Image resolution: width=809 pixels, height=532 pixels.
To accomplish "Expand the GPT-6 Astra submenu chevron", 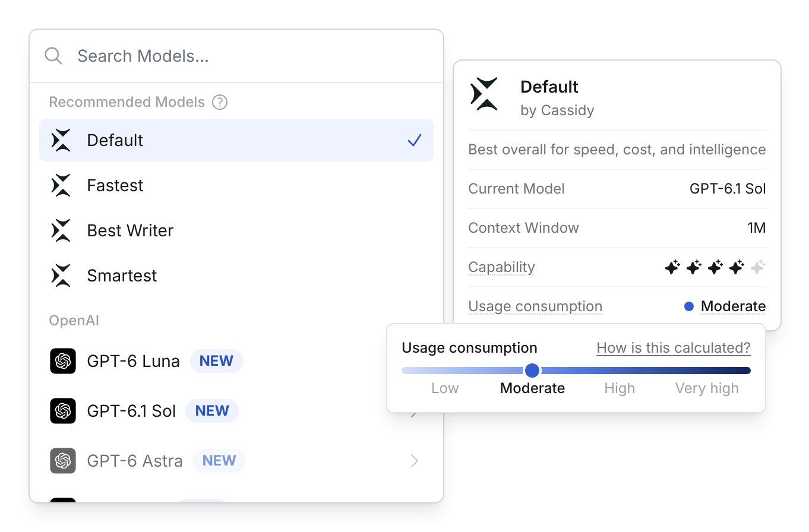I will point(415,461).
